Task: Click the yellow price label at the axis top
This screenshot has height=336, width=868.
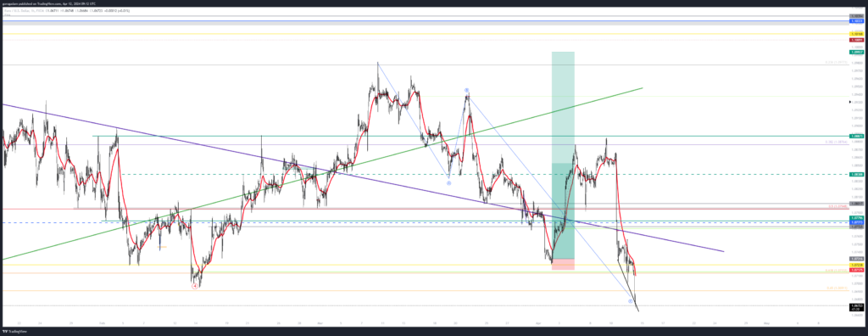Action: pyautogui.click(x=856, y=34)
